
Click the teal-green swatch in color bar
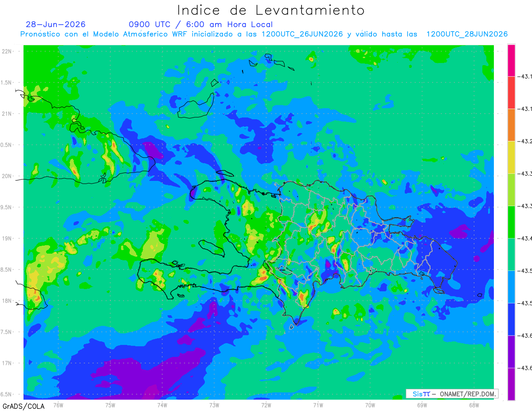(x=511, y=254)
